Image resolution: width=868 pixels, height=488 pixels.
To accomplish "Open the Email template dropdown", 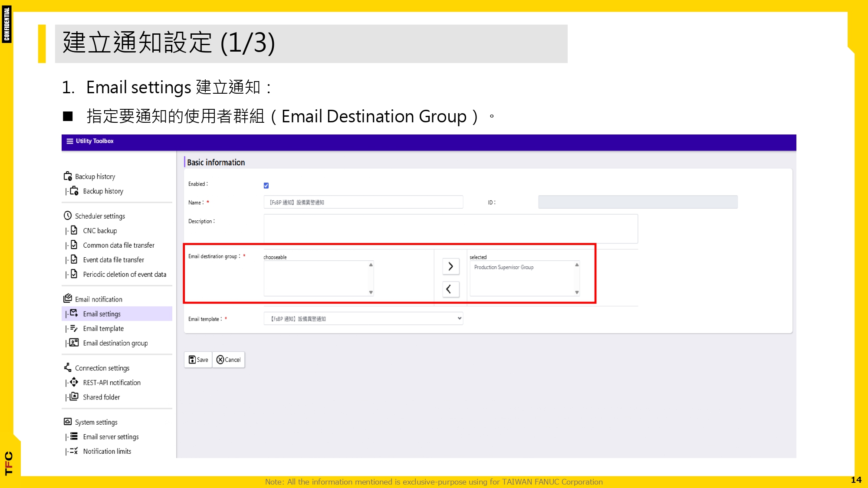I will 458,318.
